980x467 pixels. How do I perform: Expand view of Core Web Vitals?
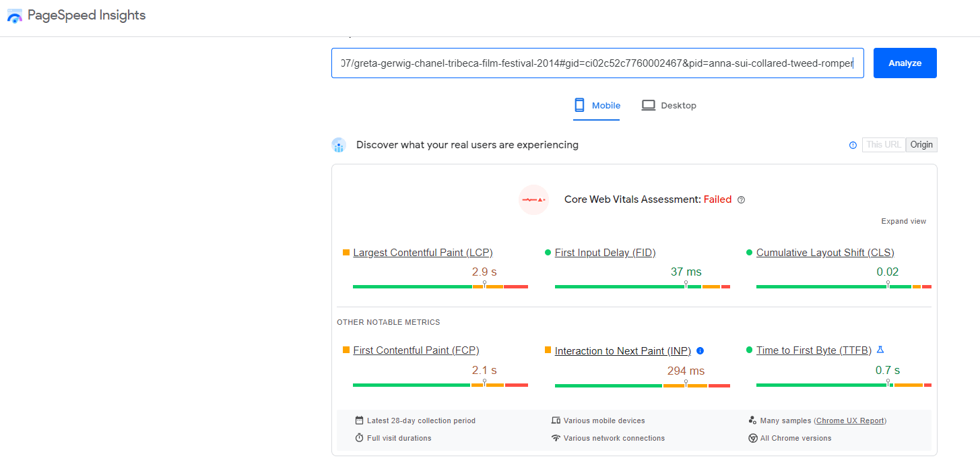pyautogui.click(x=903, y=222)
